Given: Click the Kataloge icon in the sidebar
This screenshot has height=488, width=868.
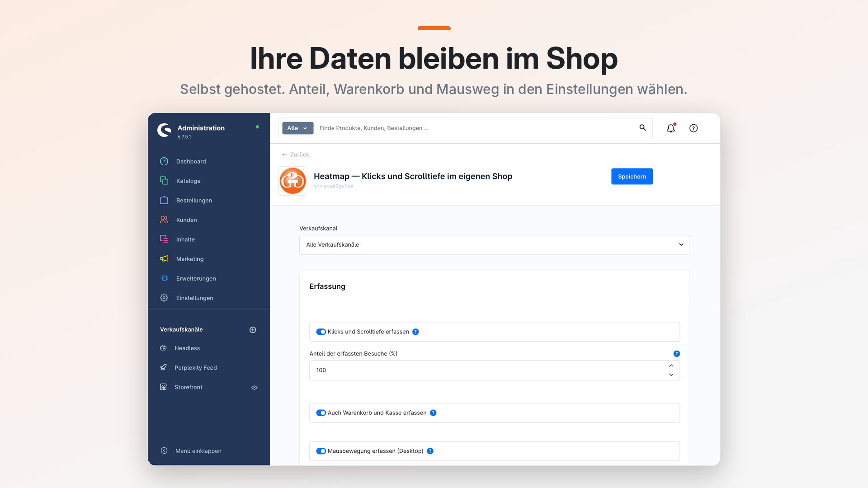Looking at the screenshot, I should click(164, 181).
